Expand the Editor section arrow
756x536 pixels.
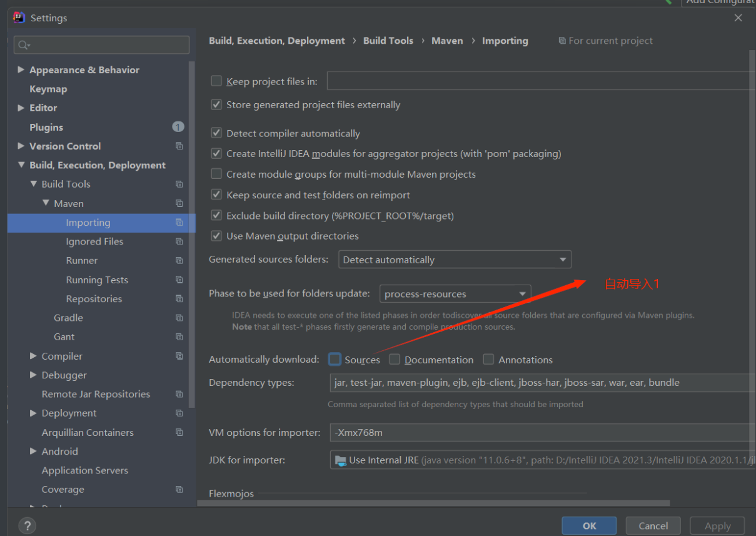21,108
